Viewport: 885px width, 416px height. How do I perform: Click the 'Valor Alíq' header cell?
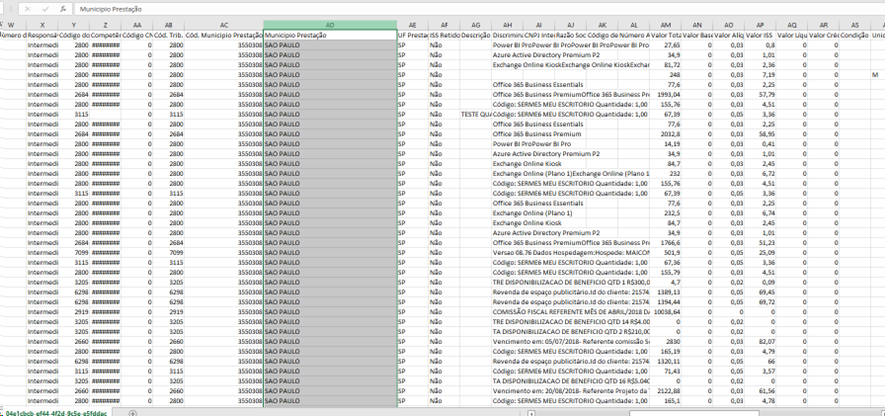point(729,35)
